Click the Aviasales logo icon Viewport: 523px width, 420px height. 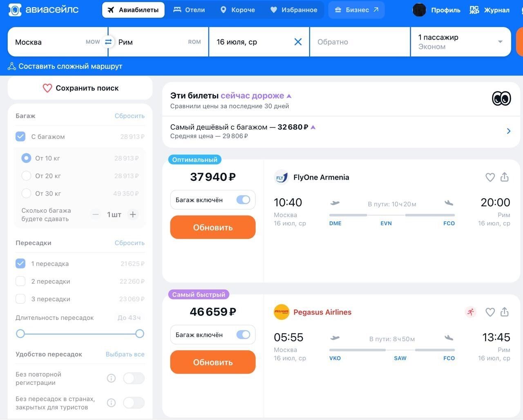coord(15,10)
